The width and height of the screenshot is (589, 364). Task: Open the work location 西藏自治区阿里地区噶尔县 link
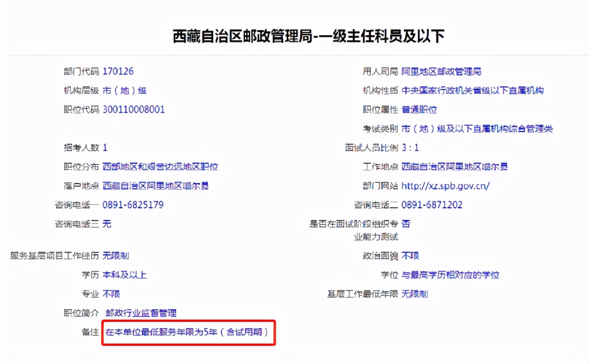[455, 167]
